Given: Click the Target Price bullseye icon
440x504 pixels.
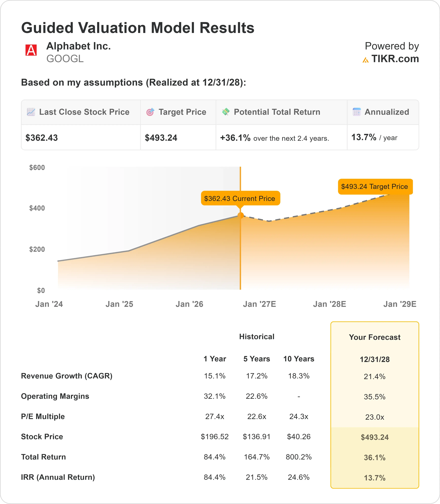Looking at the screenshot, I should (x=150, y=112).
